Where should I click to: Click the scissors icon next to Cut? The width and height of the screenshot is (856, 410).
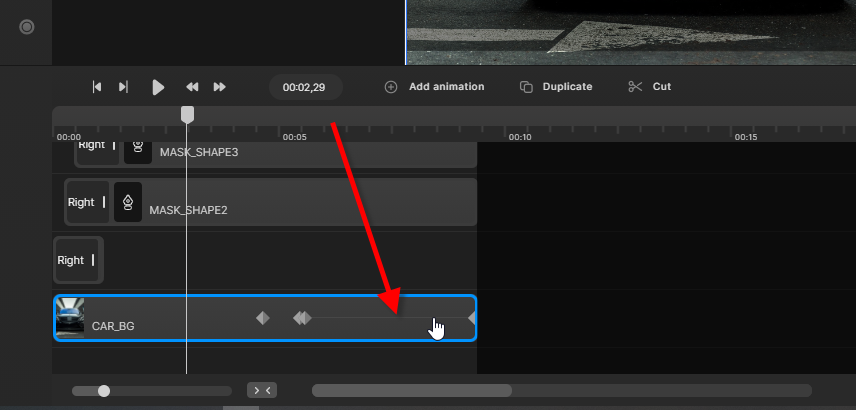point(635,87)
